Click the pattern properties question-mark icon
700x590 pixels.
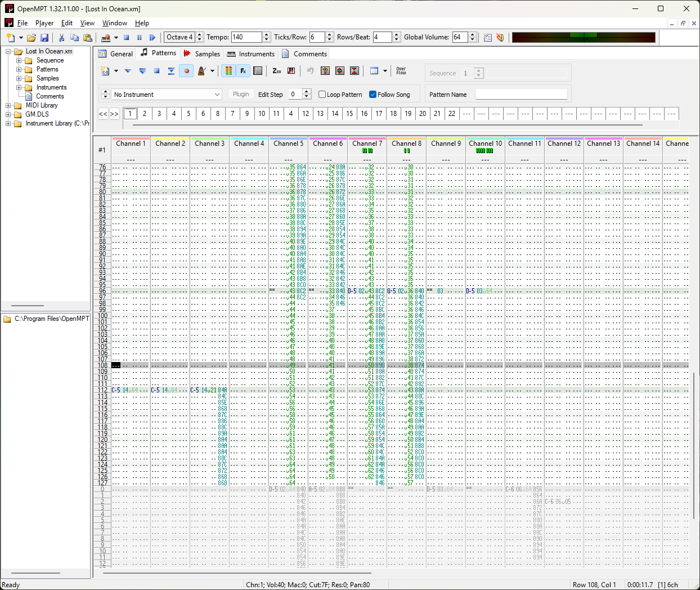[x=325, y=71]
